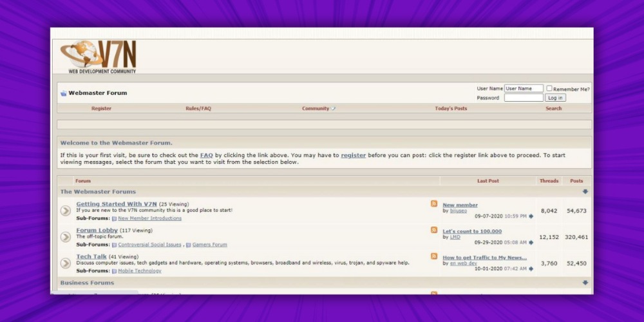The image size is (644, 322).
Task: Enable the Remember Me checkbox
Action: (x=549, y=89)
